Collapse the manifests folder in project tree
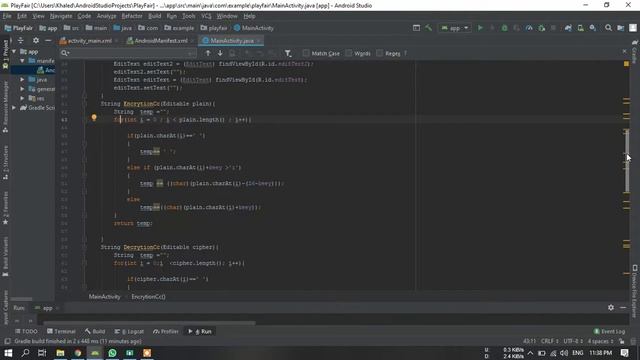The image size is (640, 360). tap(22, 61)
